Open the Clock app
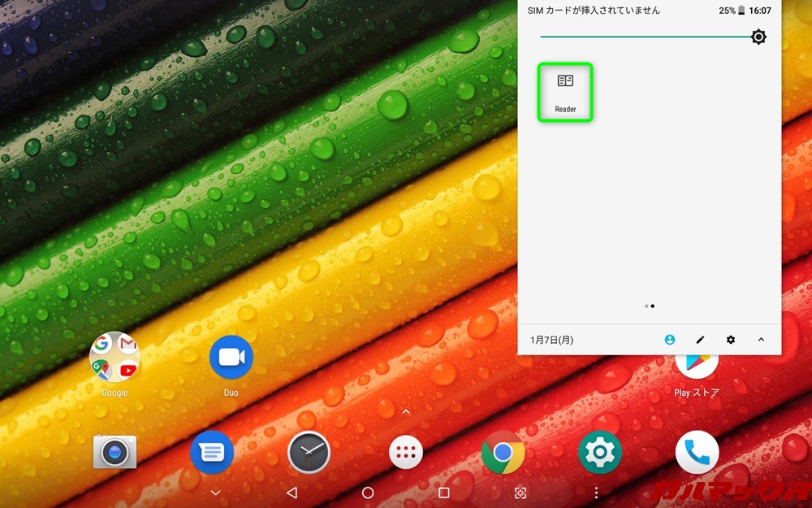Viewport: 812px width, 508px height. coord(308,452)
